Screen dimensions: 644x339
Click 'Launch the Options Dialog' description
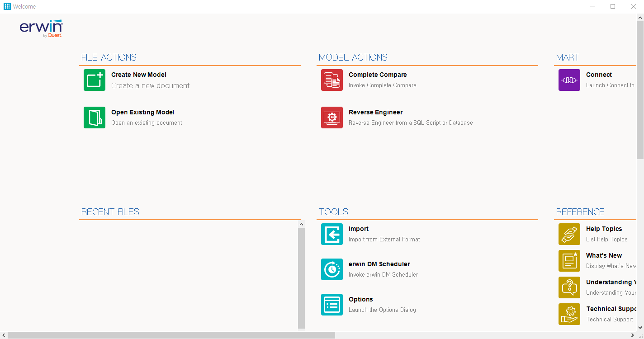point(382,310)
